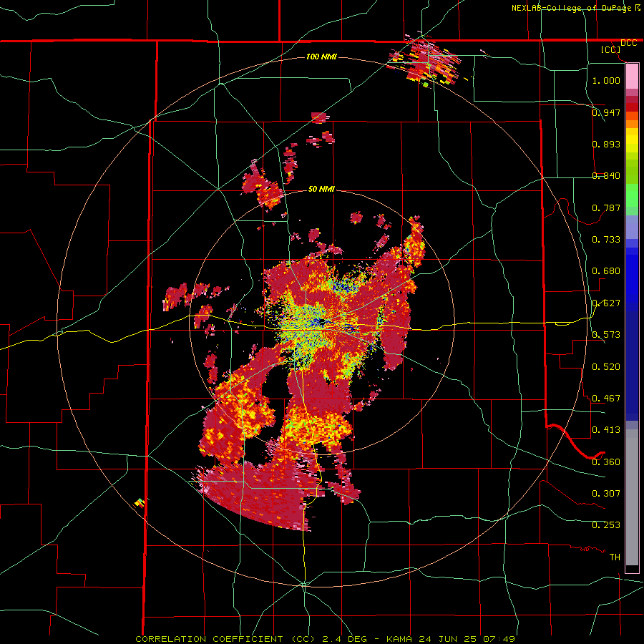Click the [CC] legend title

tap(611, 49)
